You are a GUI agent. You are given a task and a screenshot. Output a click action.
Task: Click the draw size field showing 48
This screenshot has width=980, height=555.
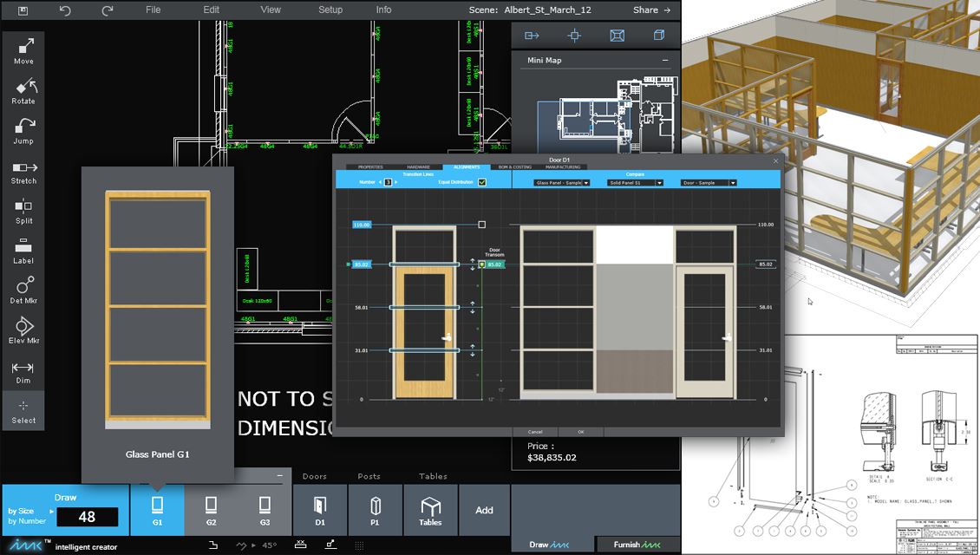pyautogui.click(x=88, y=517)
